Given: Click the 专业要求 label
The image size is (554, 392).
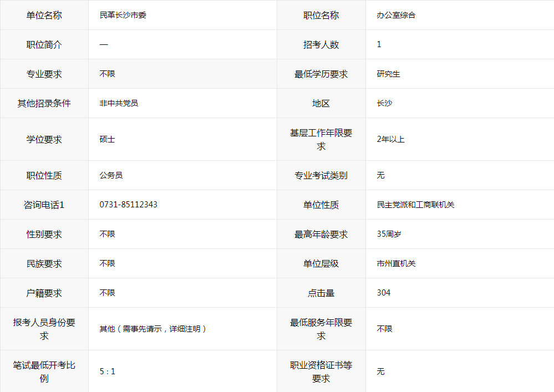Looking at the screenshot, I should pos(44,74).
